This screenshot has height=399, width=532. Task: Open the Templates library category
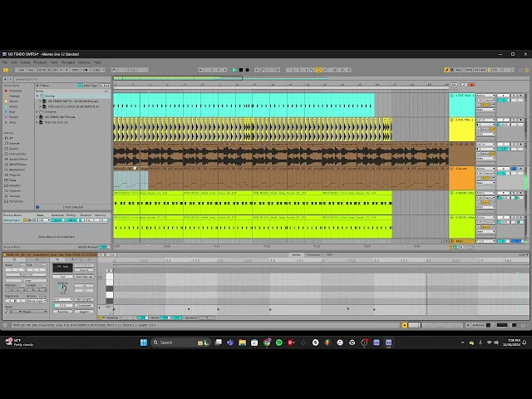pos(14,201)
